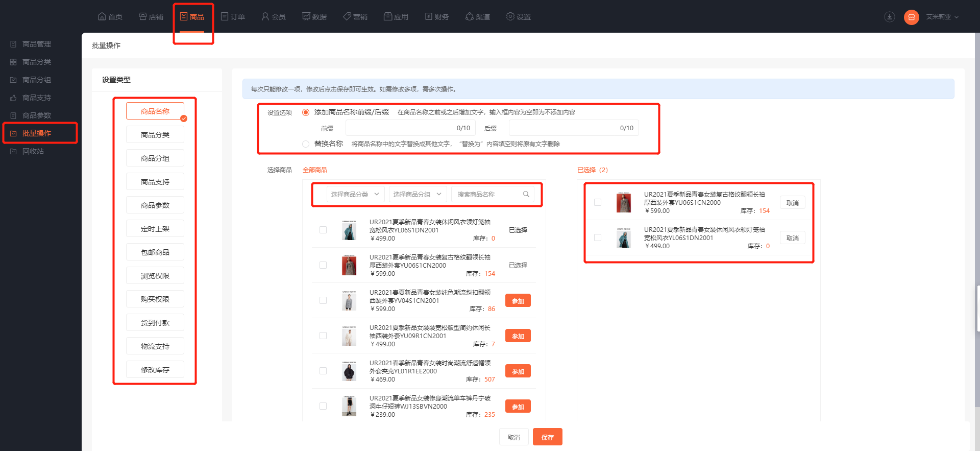Check selected YU06S1CN2000 item checkbox
The height and width of the screenshot is (451, 980).
pyautogui.click(x=598, y=202)
